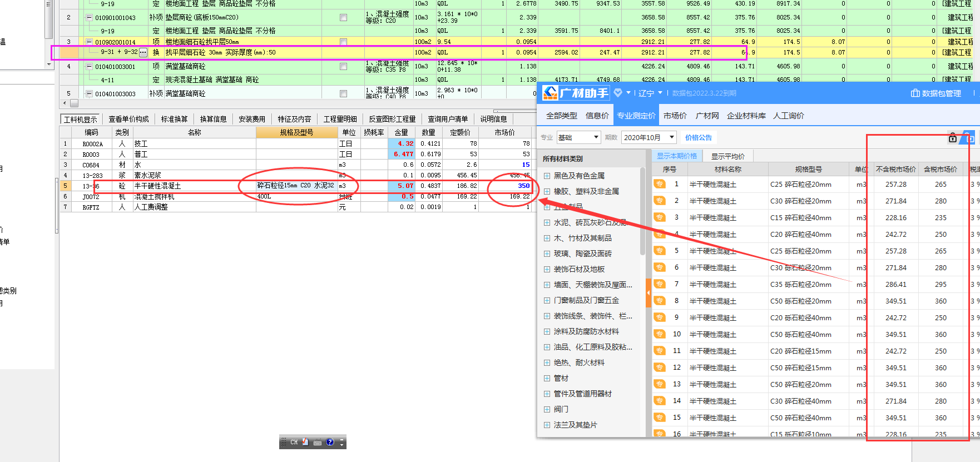The height and width of the screenshot is (462, 980).
Task: Click orange 专 icon in material row 5
Action: [660, 251]
